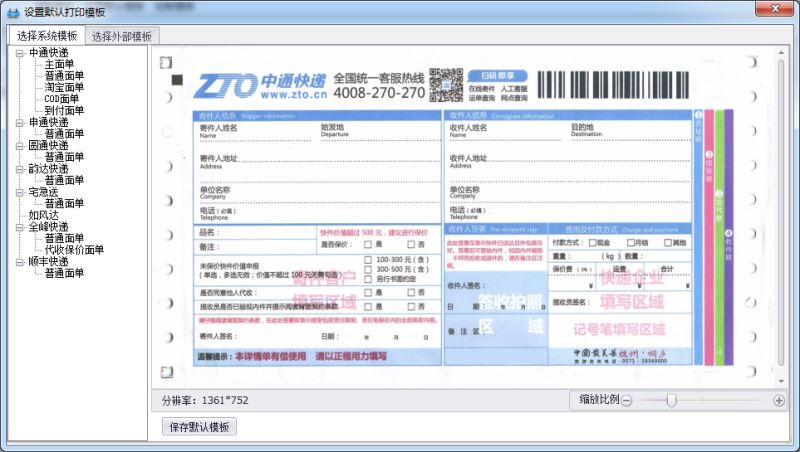The height and width of the screenshot is (452, 800).
Task: Collapse the 申通快递 tree node
Action: click(19, 122)
